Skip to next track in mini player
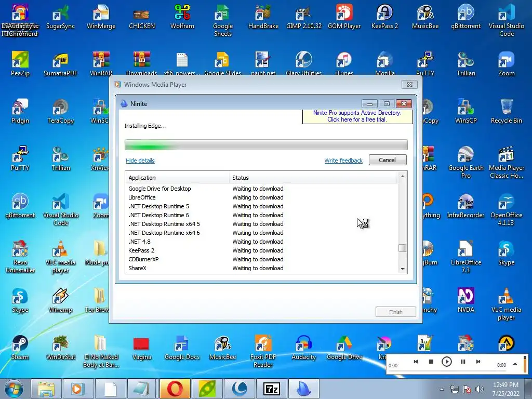 478,362
